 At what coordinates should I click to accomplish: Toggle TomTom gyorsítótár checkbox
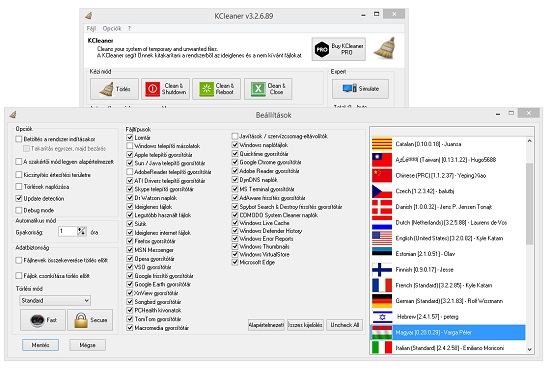click(130, 319)
